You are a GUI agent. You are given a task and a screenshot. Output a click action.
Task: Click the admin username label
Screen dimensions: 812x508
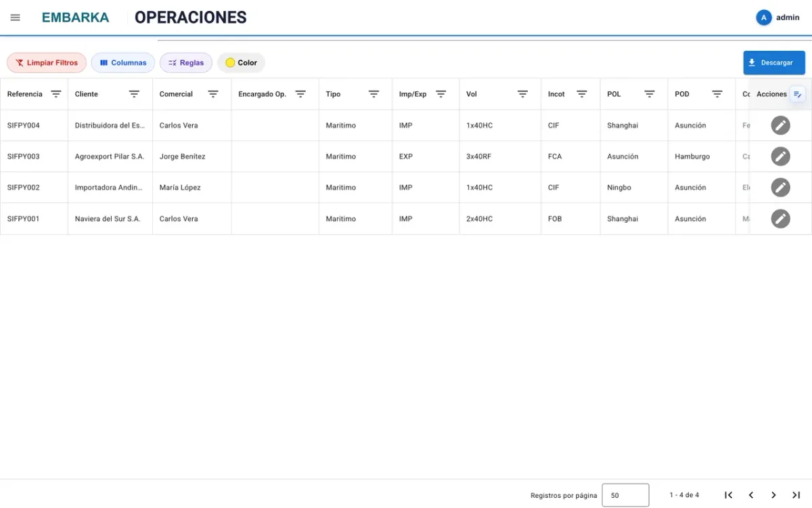788,18
